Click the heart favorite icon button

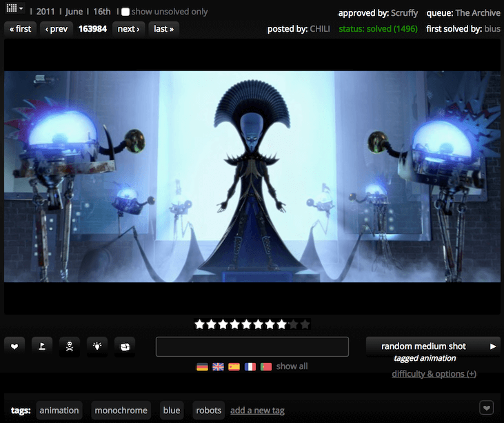[x=14, y=346]
